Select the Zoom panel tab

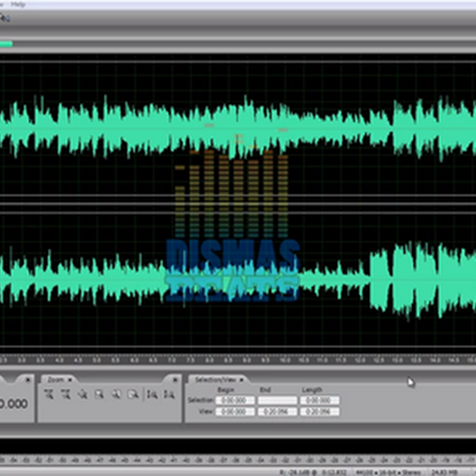click(x=56, y=379)
